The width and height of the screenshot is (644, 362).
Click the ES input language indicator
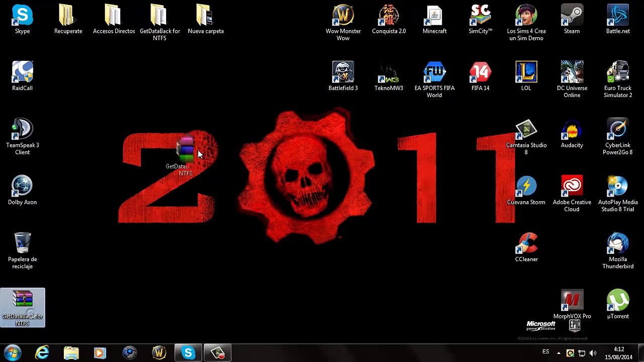coord(546,352)
